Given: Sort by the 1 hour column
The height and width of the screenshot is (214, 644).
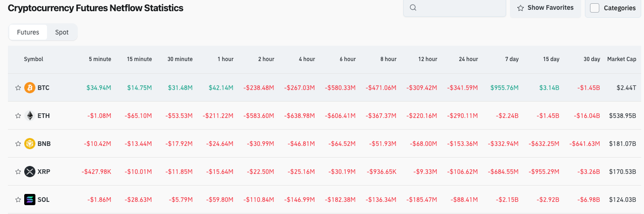Looking at the screenshot, I should pos(225,59).
